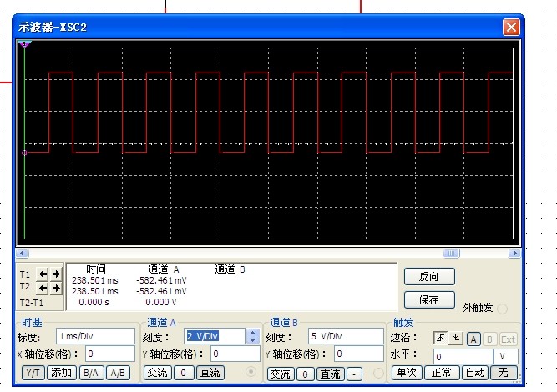557x392 pixels.
Task: Enable the external trigger (外触发) radio
Action: (503, 309)
